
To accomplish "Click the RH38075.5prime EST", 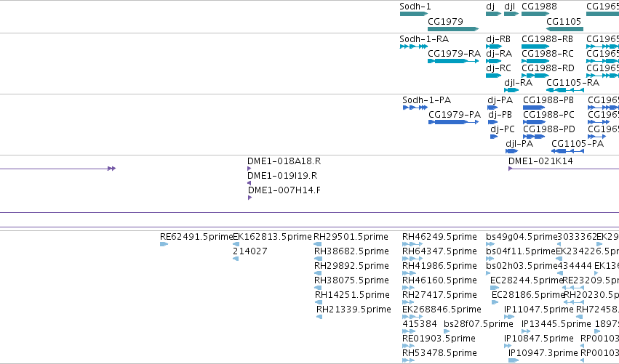I will [x=318, y=288].
